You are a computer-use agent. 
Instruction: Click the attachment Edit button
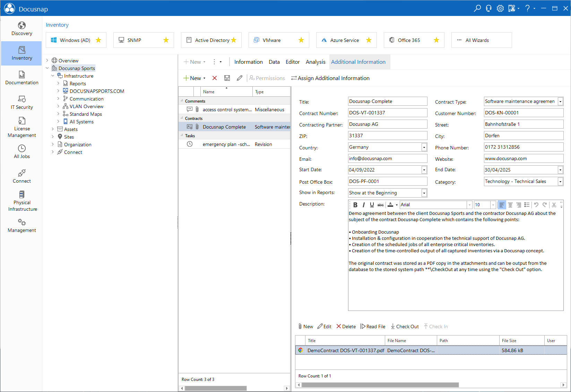325,326
